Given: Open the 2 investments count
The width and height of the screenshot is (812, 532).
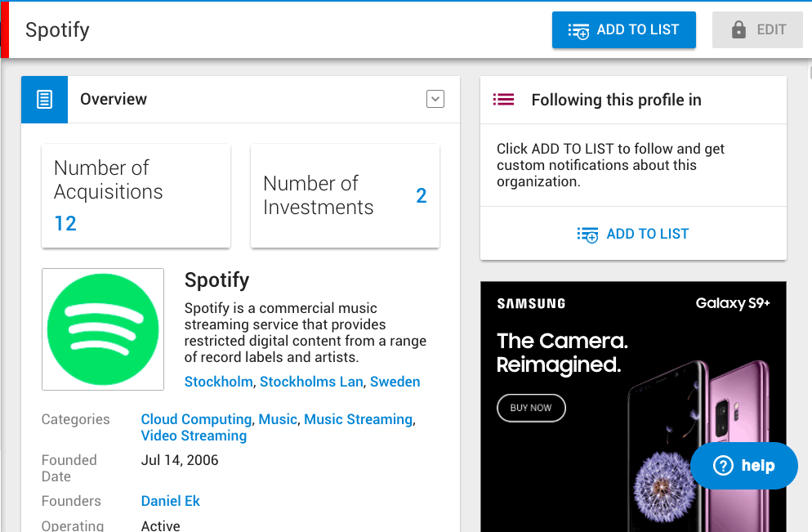Looking at the screenshot, I should pyautogui.click(x=422, y=196).
